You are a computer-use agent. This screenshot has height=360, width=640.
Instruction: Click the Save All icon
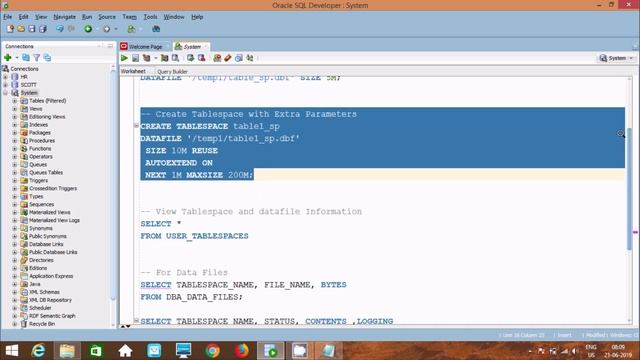42,29
